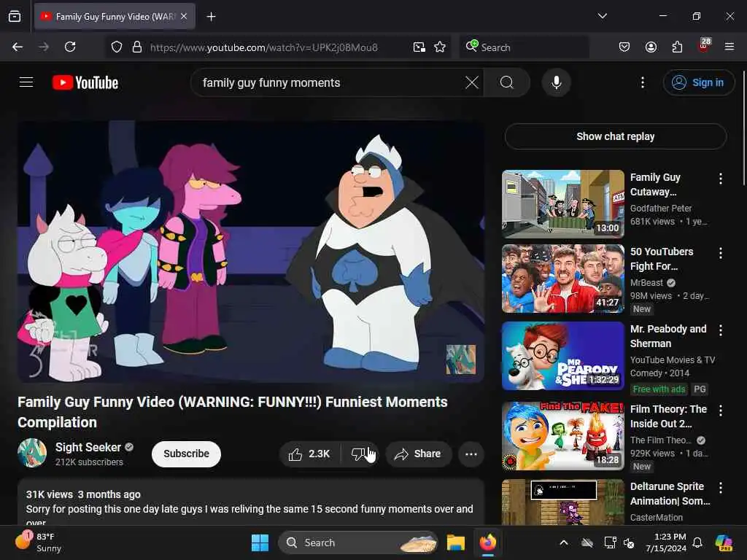Open the YouTube guide hamburger menu
The image size is (747, 560).
26,82
